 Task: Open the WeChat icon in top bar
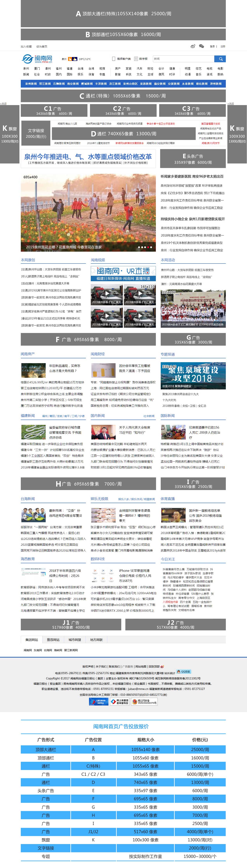[x=202, y=46]
